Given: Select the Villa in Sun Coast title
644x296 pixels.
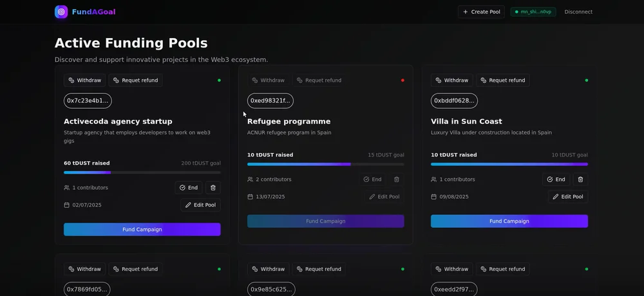Looking at the screenshot, I should [x=466, y=122].
